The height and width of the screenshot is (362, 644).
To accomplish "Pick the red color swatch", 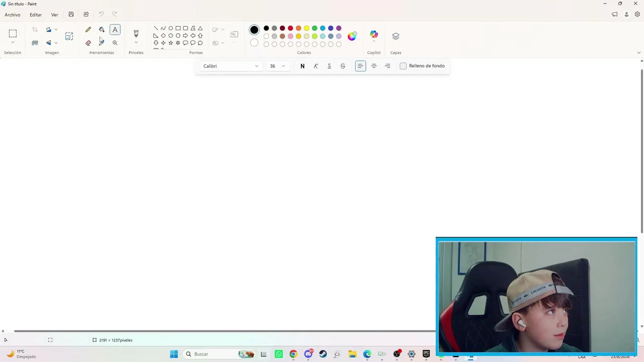I will click(290, 28).
